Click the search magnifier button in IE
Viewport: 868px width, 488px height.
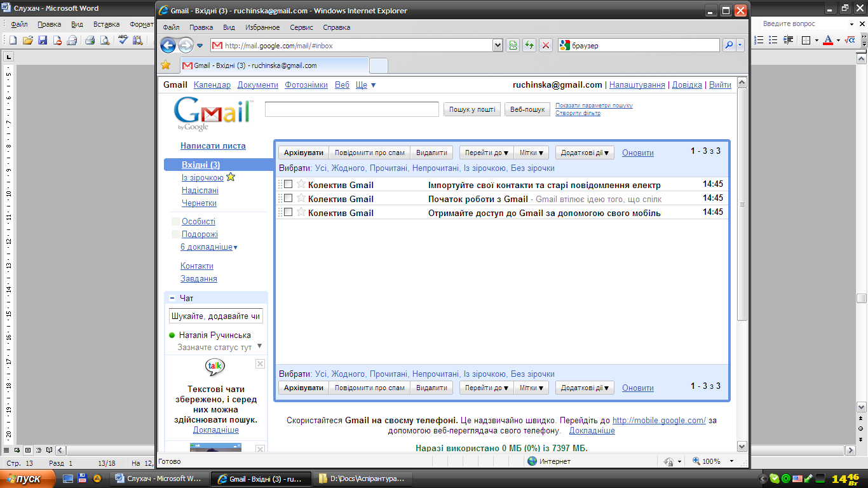pos(728,45)
